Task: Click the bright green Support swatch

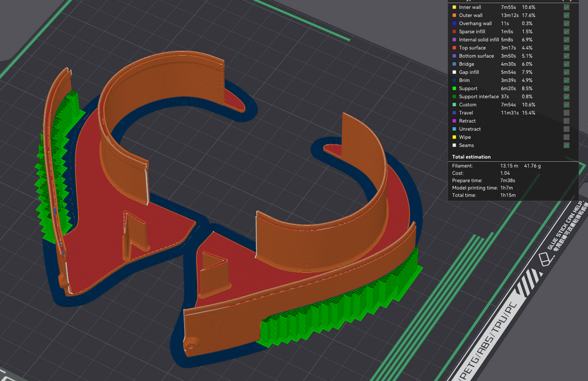Action: click(454, 88)
